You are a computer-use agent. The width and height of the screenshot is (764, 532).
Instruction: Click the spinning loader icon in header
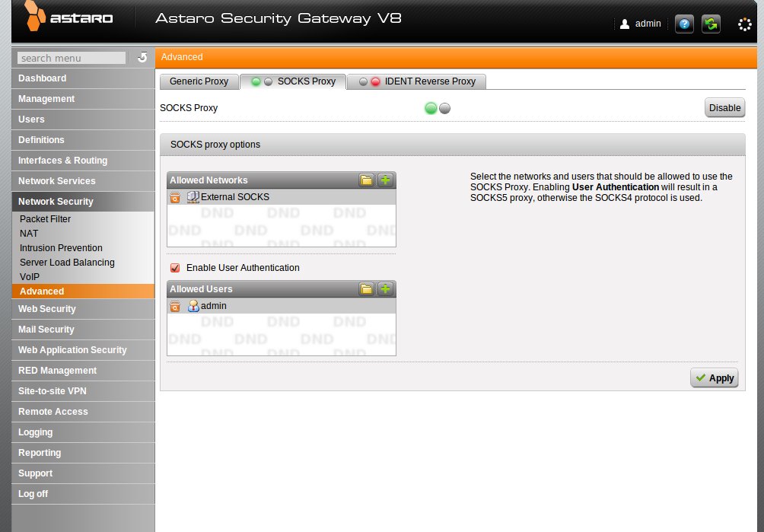(x=744, y=24)
